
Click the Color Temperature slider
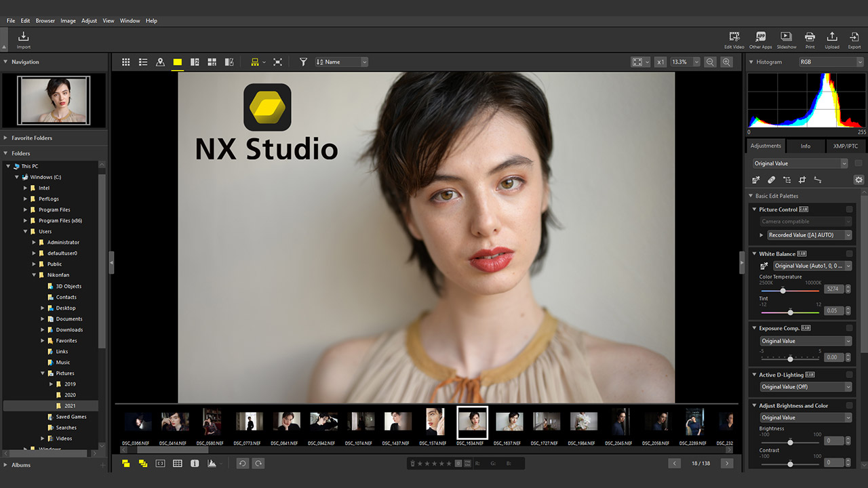783,291
